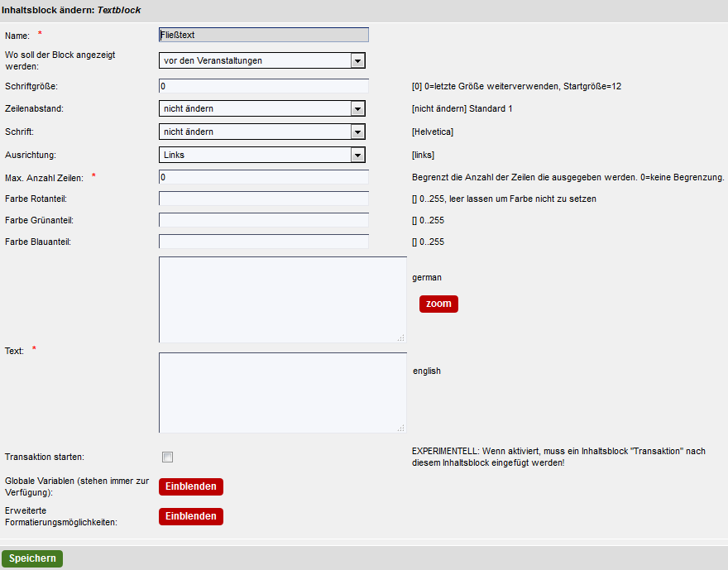The image size is (728, 570).
Task: Click the EXPERIMENTELL warning text
Action: coord(558,457)
